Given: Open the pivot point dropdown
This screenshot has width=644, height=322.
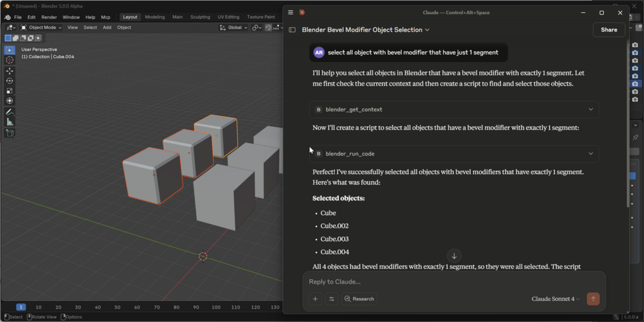Looking at the screenshot, I should (257, 28).
